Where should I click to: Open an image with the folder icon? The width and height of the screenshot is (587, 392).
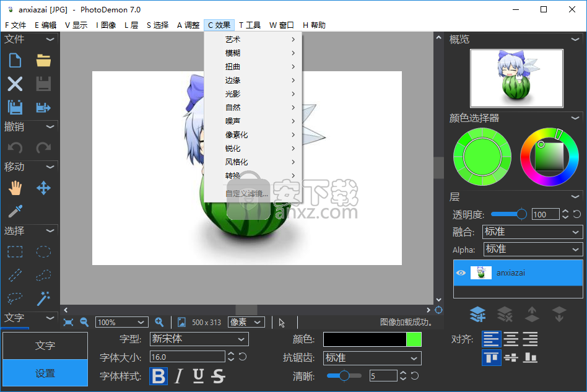tap(43, 60)
